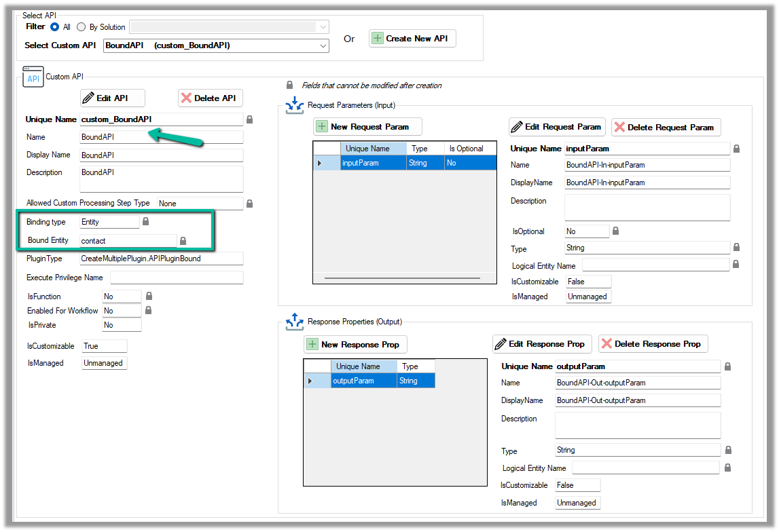Click the Execute Privilege Name field

[177, 278]
